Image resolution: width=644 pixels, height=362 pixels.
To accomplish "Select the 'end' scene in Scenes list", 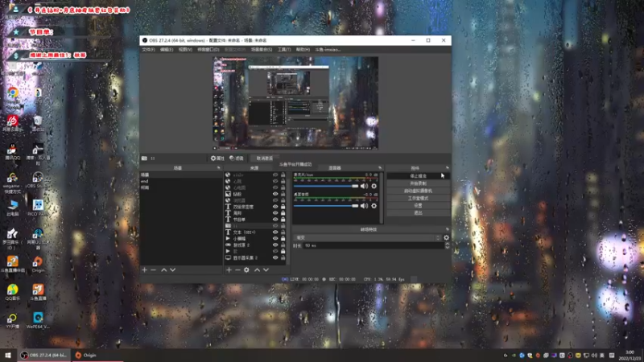I will [180, 181].
